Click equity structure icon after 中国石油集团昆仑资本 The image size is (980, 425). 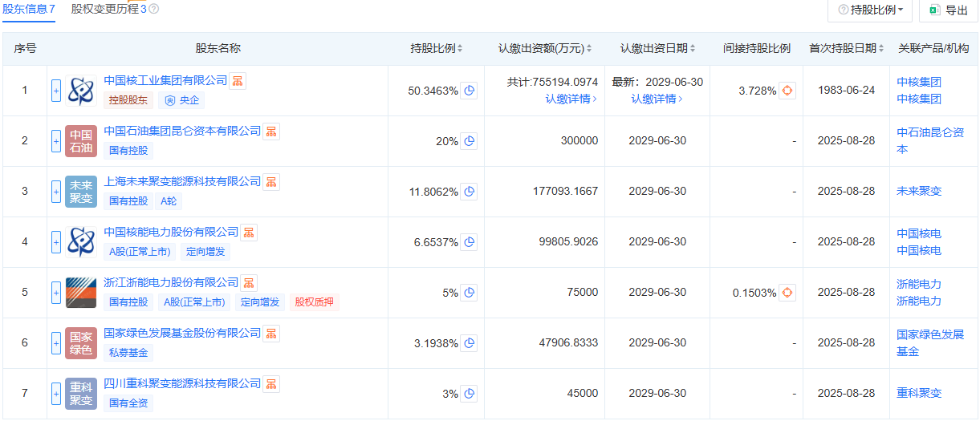271,132
